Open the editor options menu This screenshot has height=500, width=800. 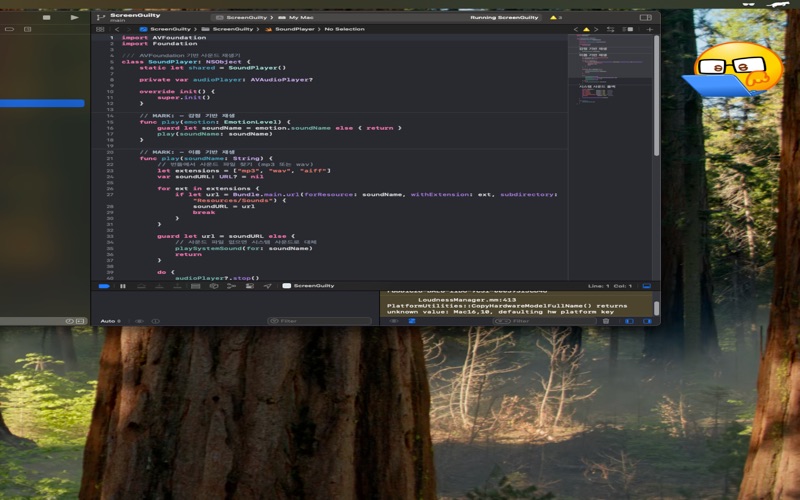pyautogui.click(x=628, y=30)
